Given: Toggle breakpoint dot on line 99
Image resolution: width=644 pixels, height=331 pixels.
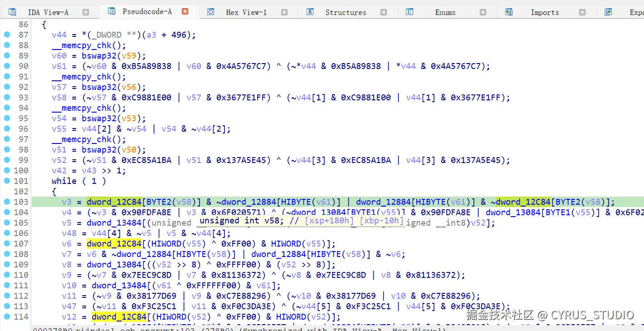Looking at the screenshot, I should coord(7,160).
